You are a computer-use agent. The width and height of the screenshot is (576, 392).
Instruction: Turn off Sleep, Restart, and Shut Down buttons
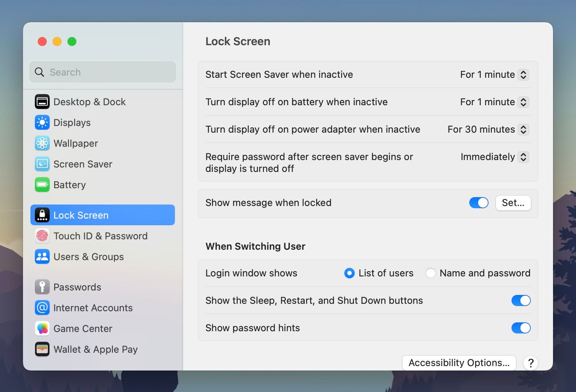coord(521,300)
